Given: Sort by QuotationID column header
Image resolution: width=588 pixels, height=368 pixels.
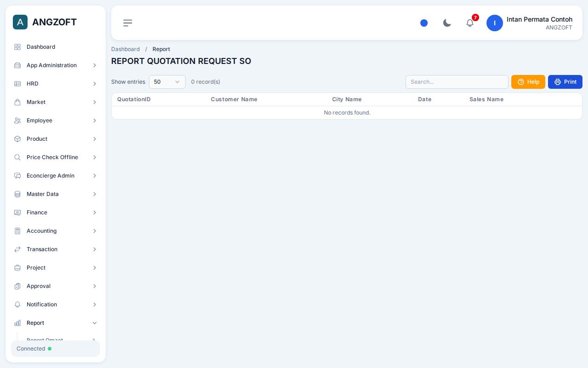Looking at the screenshot, I should pyautogui.click(x=134, y=99).
